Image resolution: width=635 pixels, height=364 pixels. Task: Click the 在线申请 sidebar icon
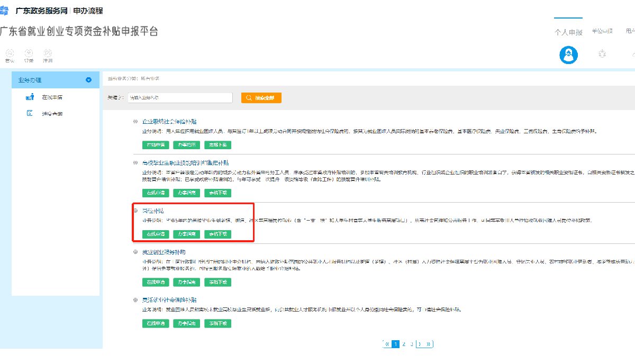coord(30,97)
